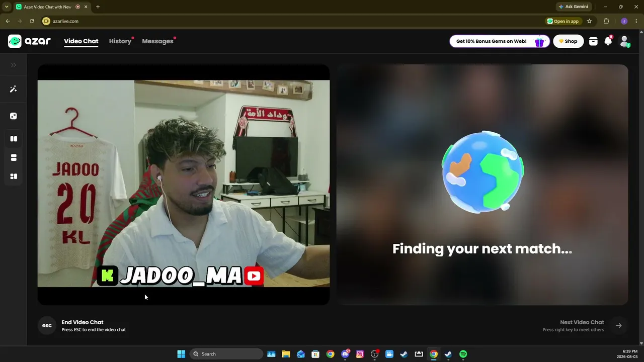View site information icon in address bar
The image size is (644, 362).
pyautogui.click(x=46, y=21)
